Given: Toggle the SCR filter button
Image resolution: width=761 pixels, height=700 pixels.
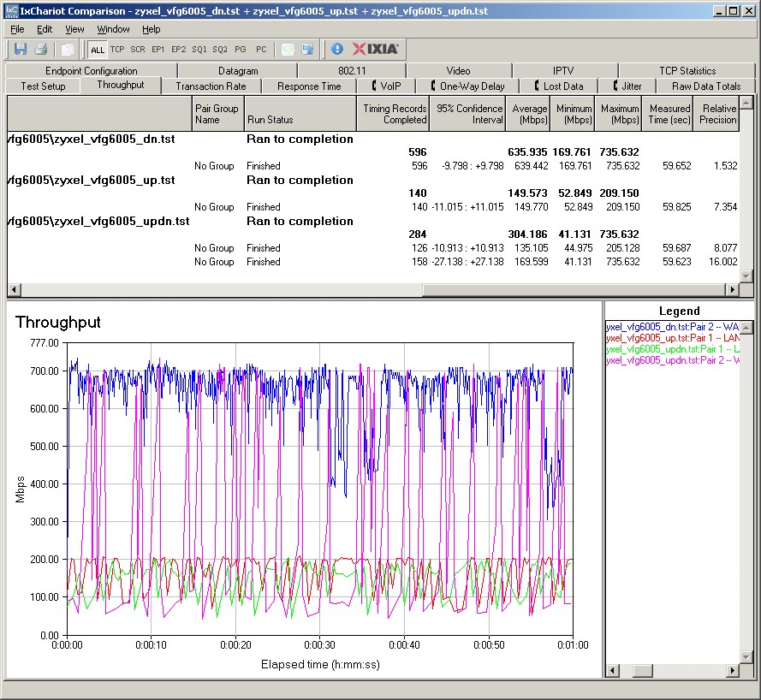Looking at the screenshot, I should (x=137, y=50).
